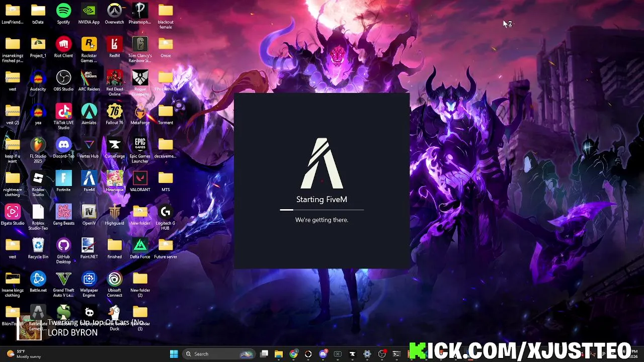Select the TikTok LIVE Studio icon
644x362 pixels.
click(x=63, y=117)
